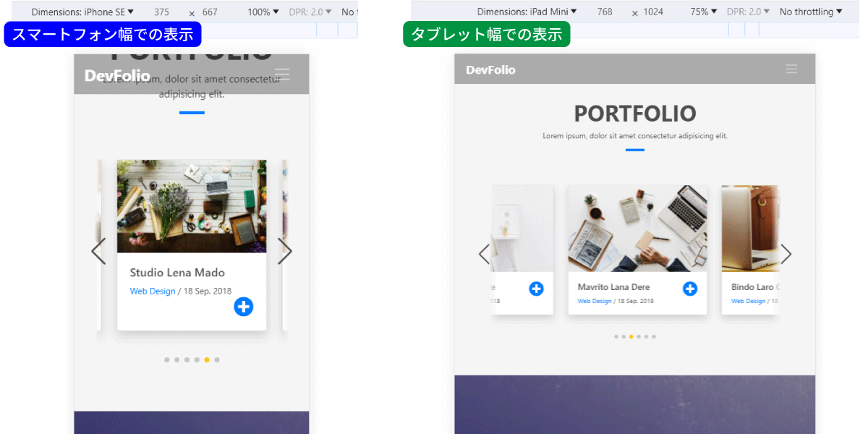Click the previous-slide arrow in the smartphone carousel
This screenshot has width=868, height=434.
click(98, 251)
